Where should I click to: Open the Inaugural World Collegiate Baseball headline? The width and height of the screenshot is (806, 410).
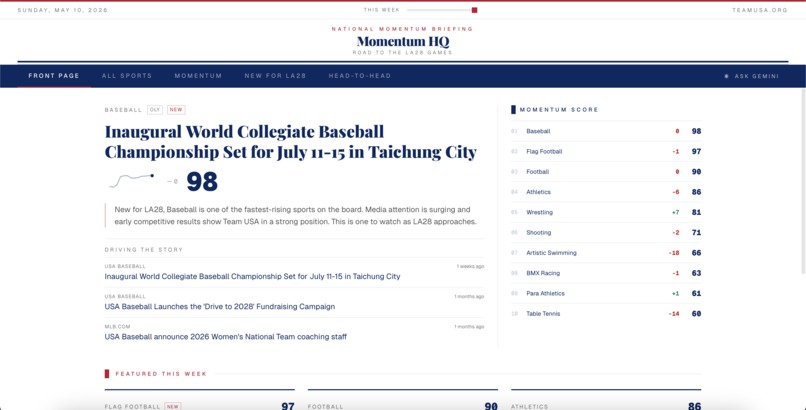click(290, 142)
